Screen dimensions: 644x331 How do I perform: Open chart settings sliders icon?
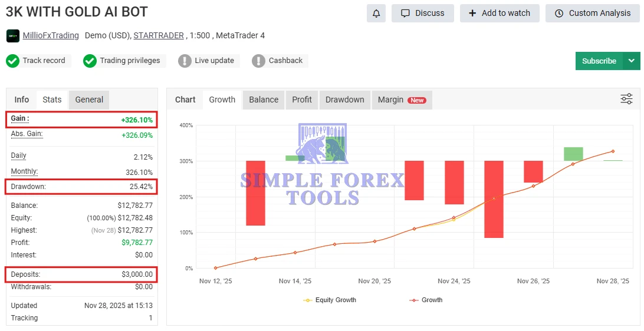pyautogui.click(x=626, y=99)
